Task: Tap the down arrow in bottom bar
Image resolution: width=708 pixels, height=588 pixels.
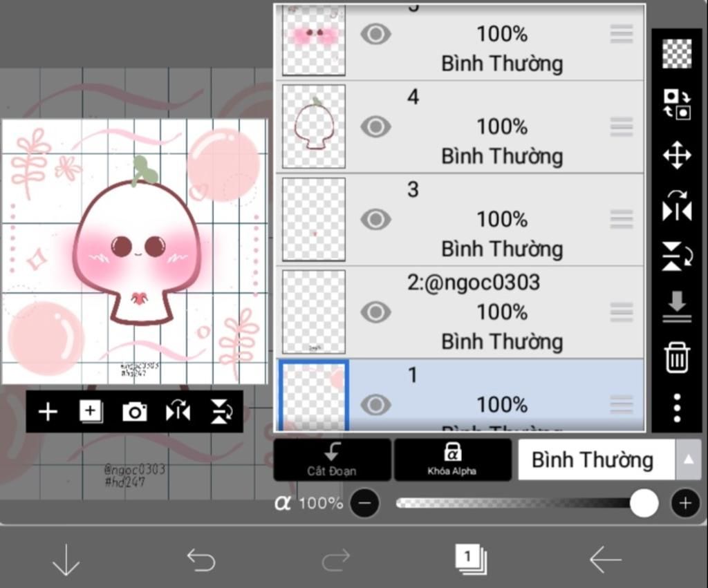Action: click(x=66, y=560)
